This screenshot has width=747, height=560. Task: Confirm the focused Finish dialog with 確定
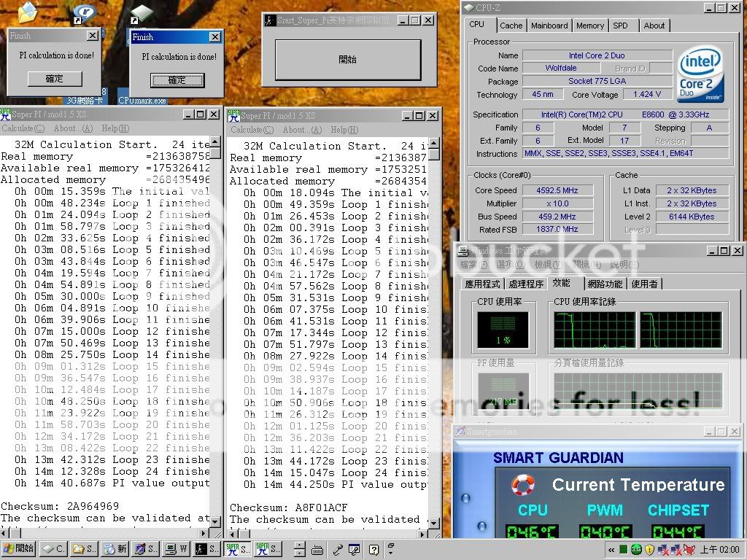[x=177, y=80]
